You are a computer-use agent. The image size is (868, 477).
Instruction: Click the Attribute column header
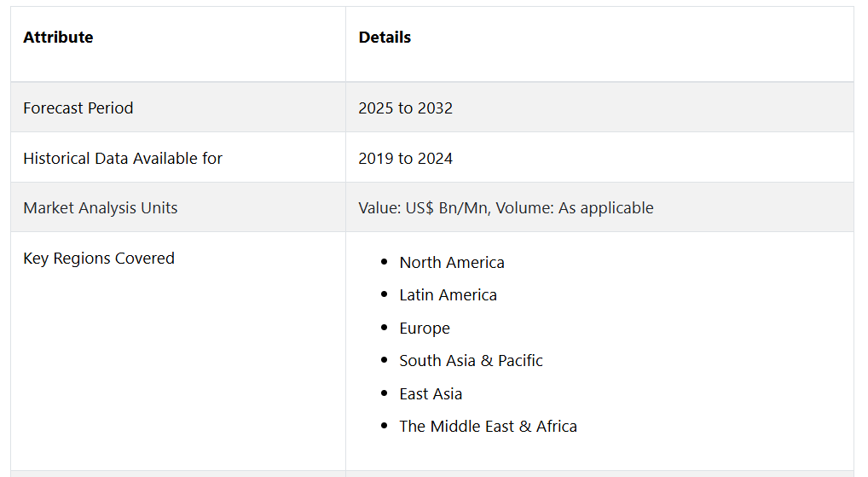click(x=58, y=37)
